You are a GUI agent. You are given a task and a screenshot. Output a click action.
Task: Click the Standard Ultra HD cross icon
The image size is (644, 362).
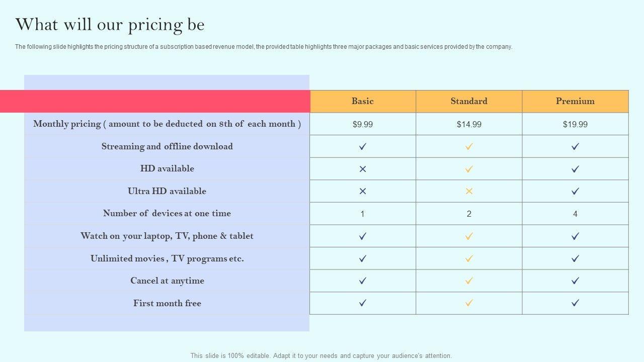click(469, 191)
